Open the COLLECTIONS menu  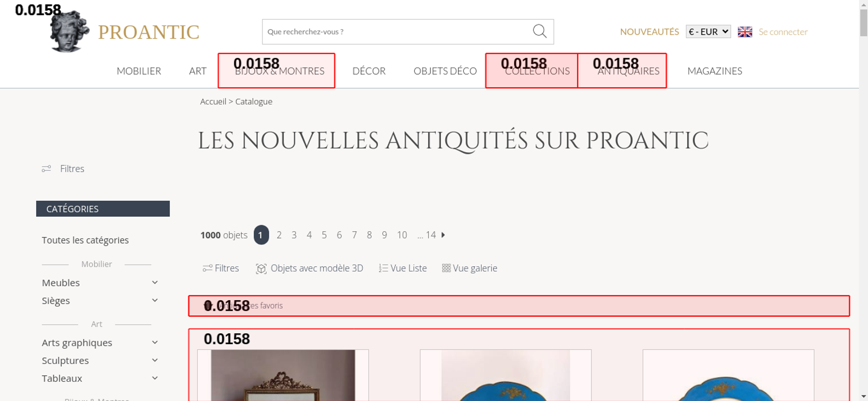click(x=537, y=71)
